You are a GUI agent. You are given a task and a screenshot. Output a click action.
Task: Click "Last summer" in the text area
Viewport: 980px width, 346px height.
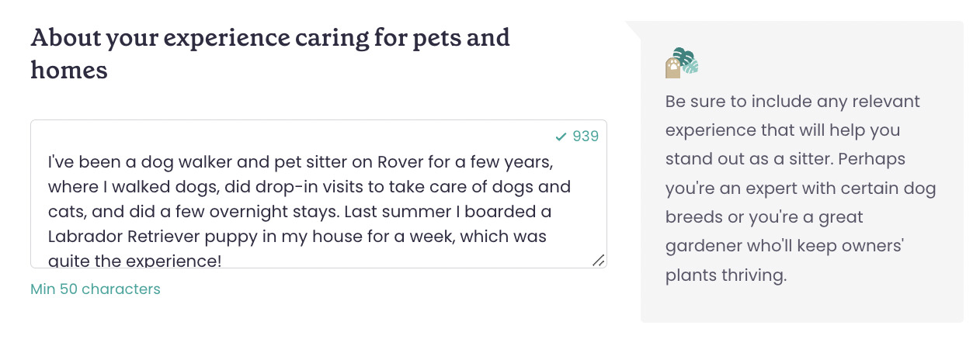tap(391, 211)
